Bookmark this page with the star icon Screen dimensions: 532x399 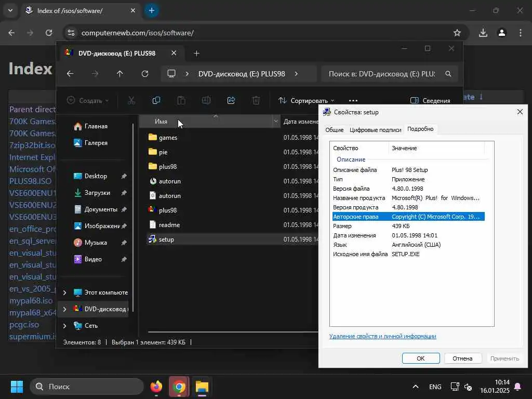(457, 33)
